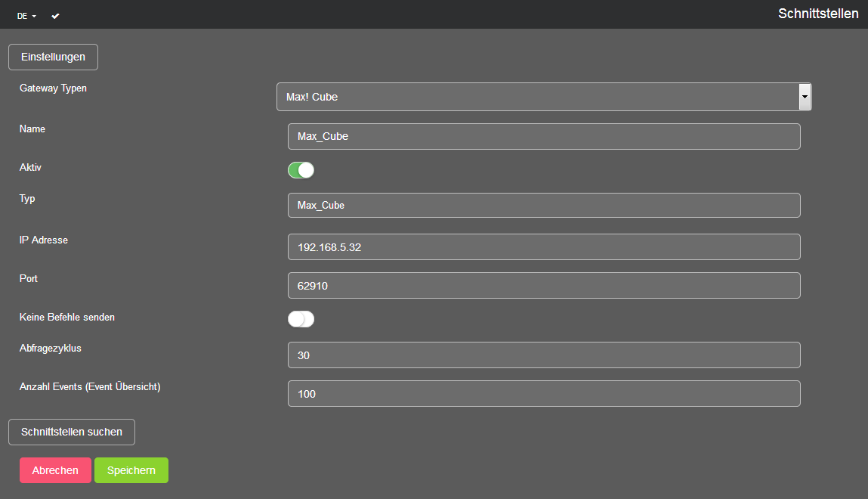The image size is (868, 499).
Task: Click the Aktiv label
Action: click(30, 167)
